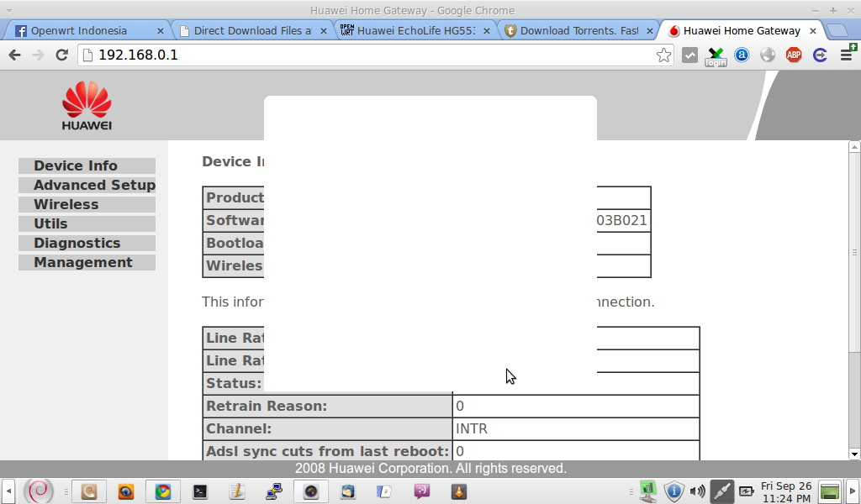Viewport: 861px width, 504px height.
Task: Open the eye image viewer taskbar icon
Action: tap(126, 491)
